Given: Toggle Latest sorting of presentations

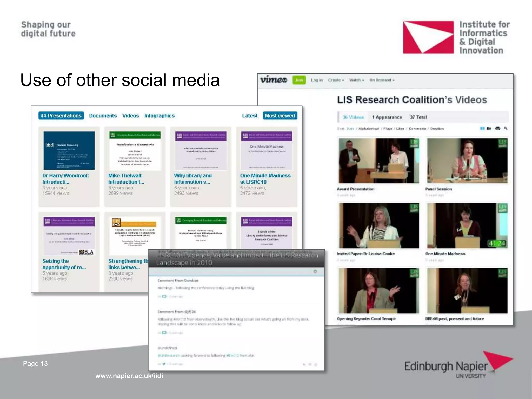Looking at the screenshot, I should [249, 116].
